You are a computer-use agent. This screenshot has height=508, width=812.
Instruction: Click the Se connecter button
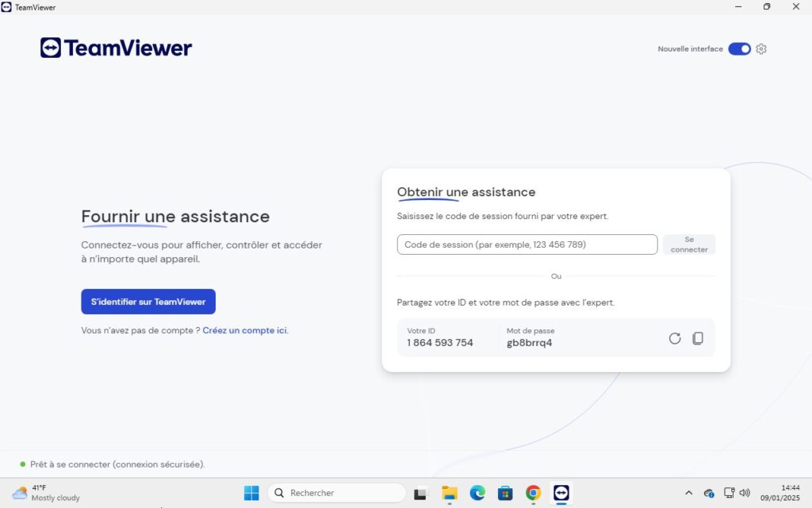click(689, 244)
